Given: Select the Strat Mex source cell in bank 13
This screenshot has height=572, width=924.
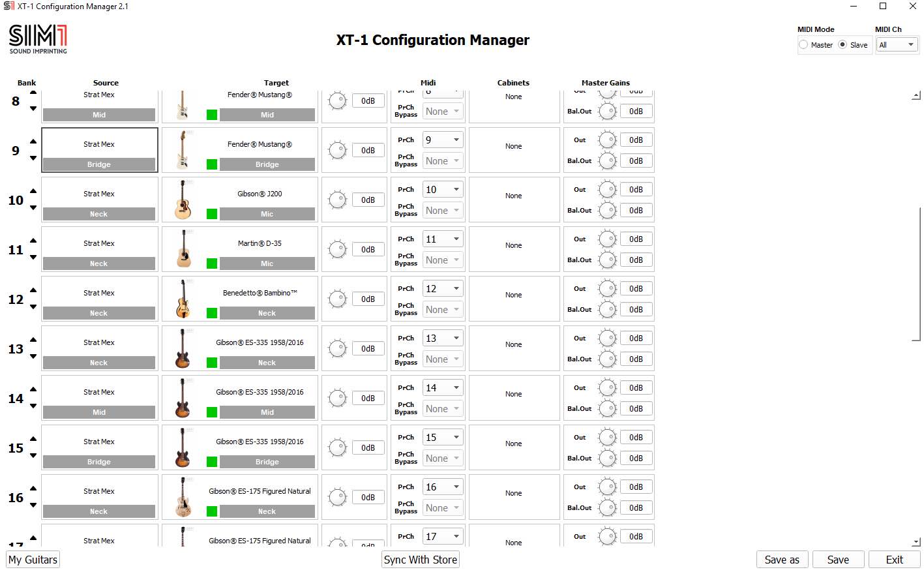Looking at the screenshot, I should pos(99,348).
